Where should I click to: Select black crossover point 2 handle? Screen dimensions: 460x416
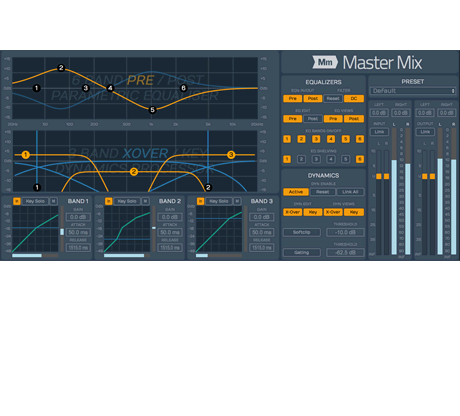208,187
